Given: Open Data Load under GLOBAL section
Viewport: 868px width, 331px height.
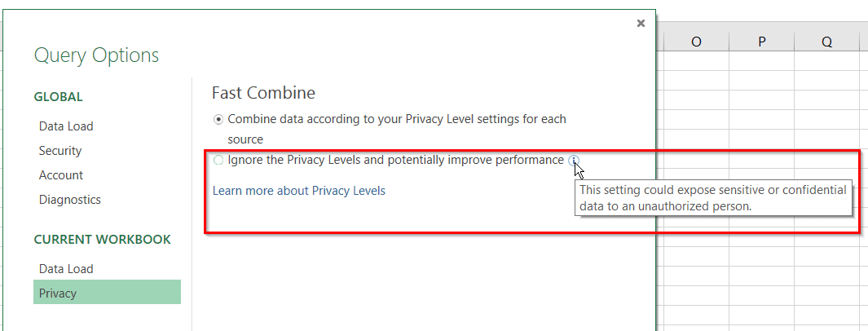Looking at the screenshot, I should (x=66, y=126).
